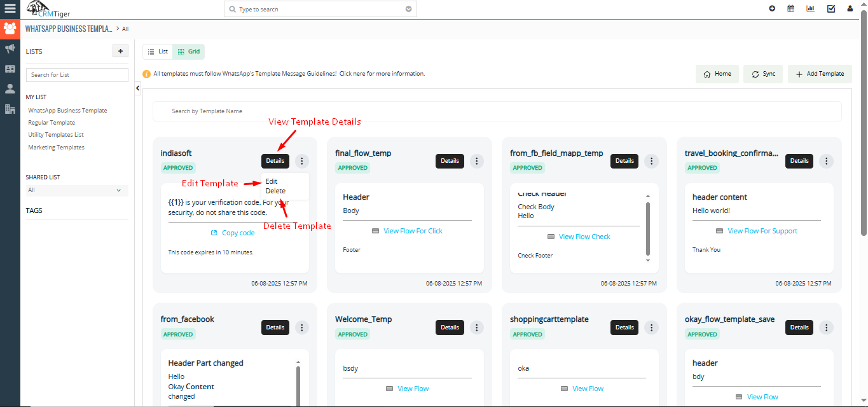
Task: Open the Shared List 'All' dropdown
Action: [77, 190]
